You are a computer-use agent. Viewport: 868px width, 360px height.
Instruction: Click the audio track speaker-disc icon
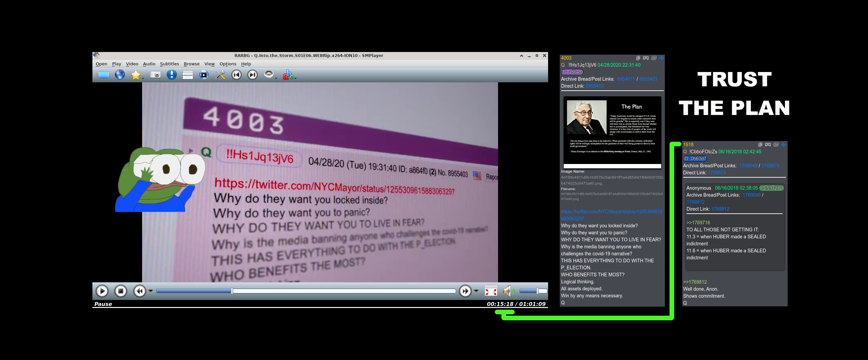click(x=269, y=74)
